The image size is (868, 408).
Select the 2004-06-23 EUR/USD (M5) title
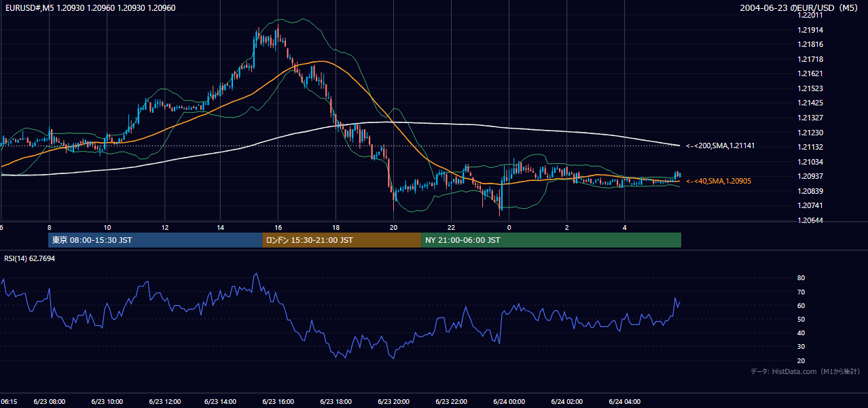click(800, 8)
